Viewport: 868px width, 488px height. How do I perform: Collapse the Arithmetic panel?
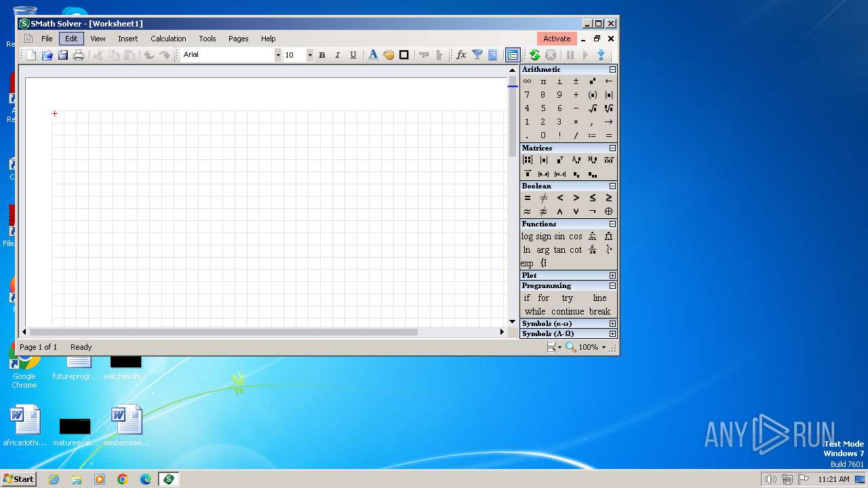[612, 69]
